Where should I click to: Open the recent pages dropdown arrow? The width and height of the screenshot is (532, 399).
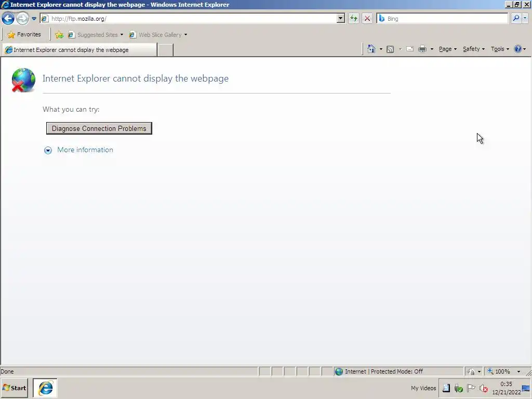pyautogui.click(x=34, y=19)
